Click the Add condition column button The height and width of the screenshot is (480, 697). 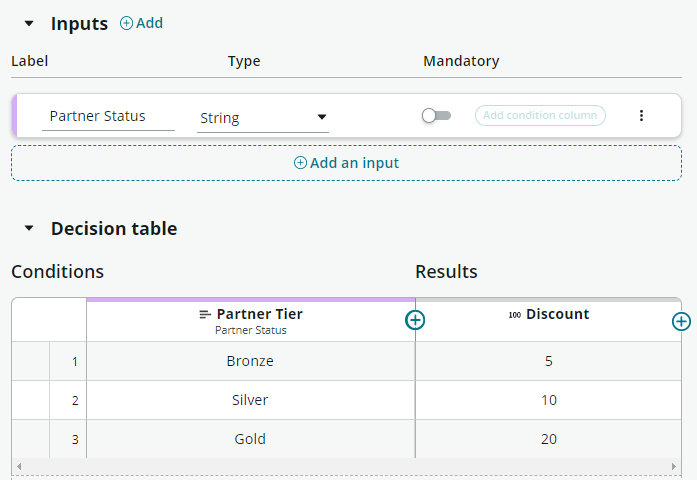point(540,116)
